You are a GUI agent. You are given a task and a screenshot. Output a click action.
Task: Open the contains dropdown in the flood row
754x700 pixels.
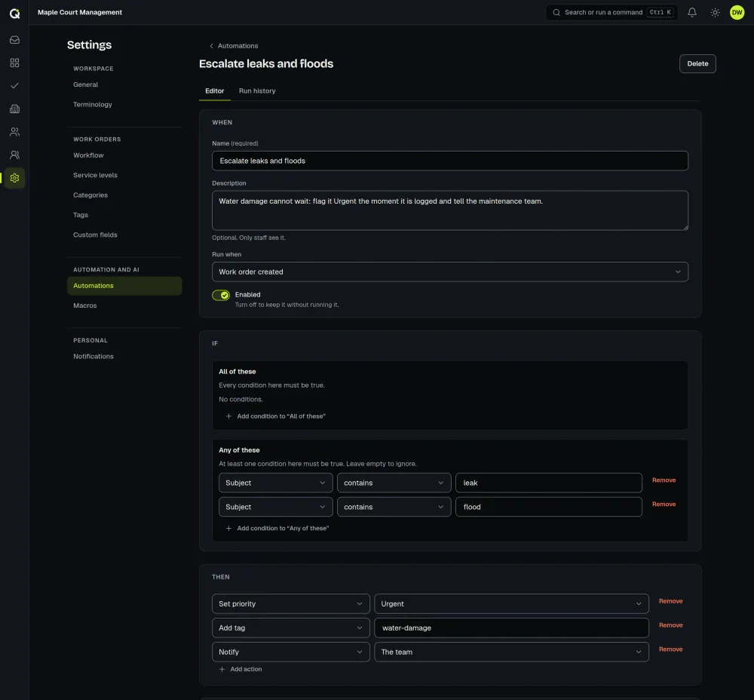(x=394, y=507)
